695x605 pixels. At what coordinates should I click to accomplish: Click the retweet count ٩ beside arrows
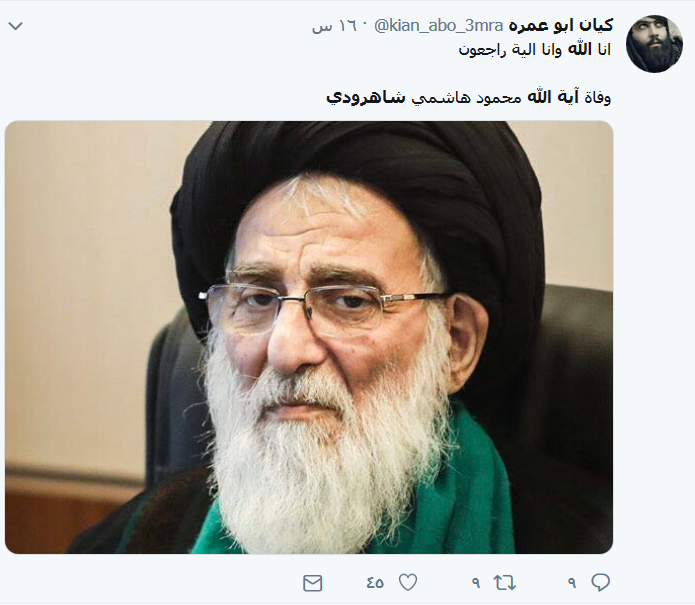(x=476, y=583)
